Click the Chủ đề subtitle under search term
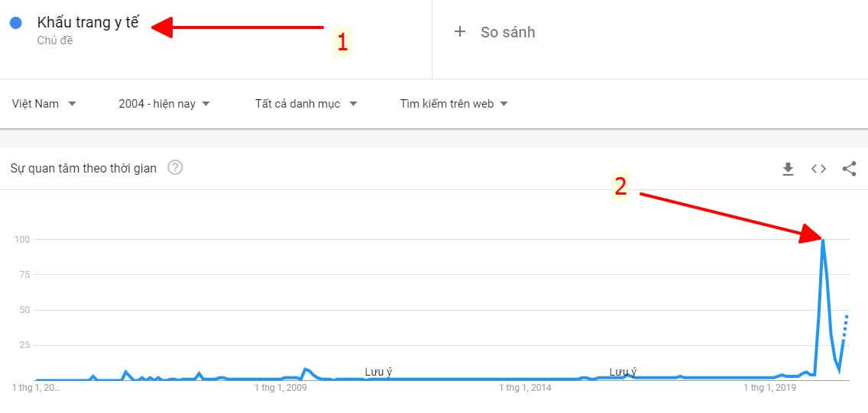The image size is (868, 413). click(x=55, y=40)
